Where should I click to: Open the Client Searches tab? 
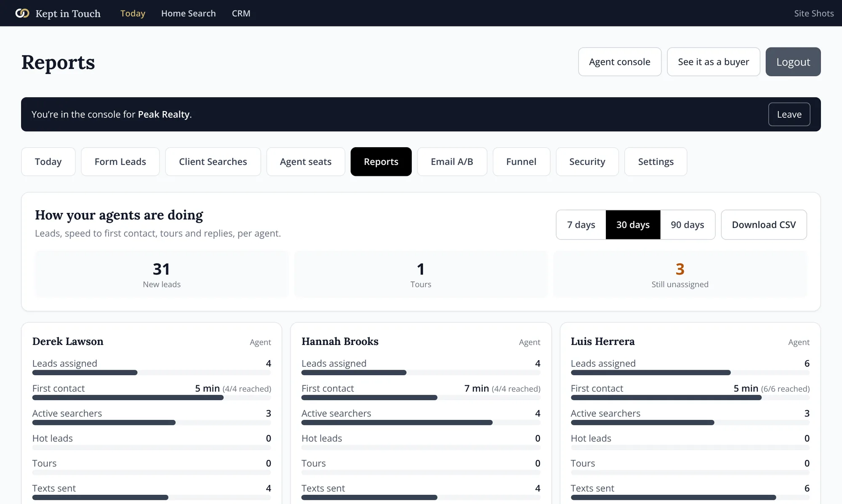click(213, 162)
